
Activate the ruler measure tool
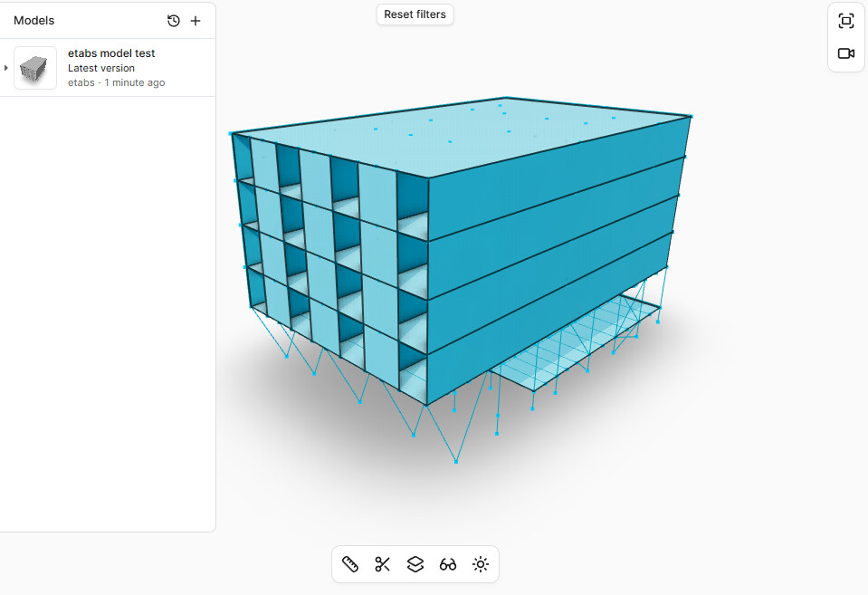(x=350, y=564)
